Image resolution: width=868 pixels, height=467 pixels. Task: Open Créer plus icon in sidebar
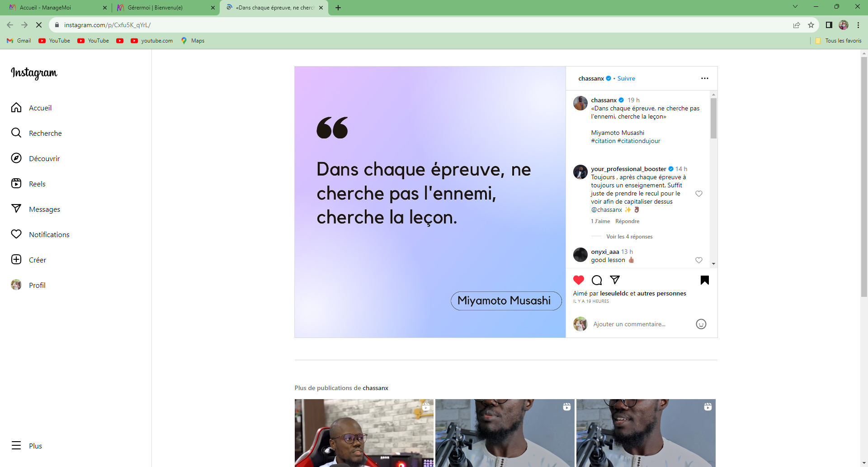pyautogui.click(x=16, y=259)
